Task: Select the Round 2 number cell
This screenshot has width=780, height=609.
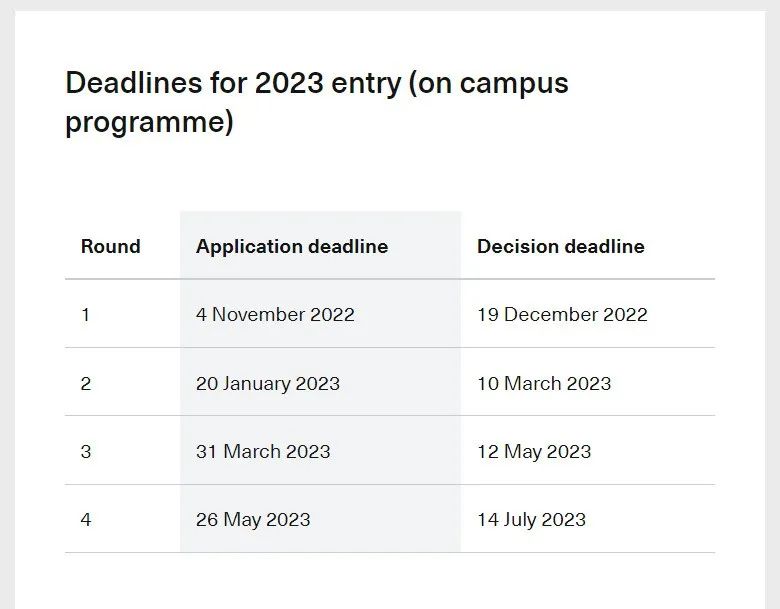Action: point(86,383)
